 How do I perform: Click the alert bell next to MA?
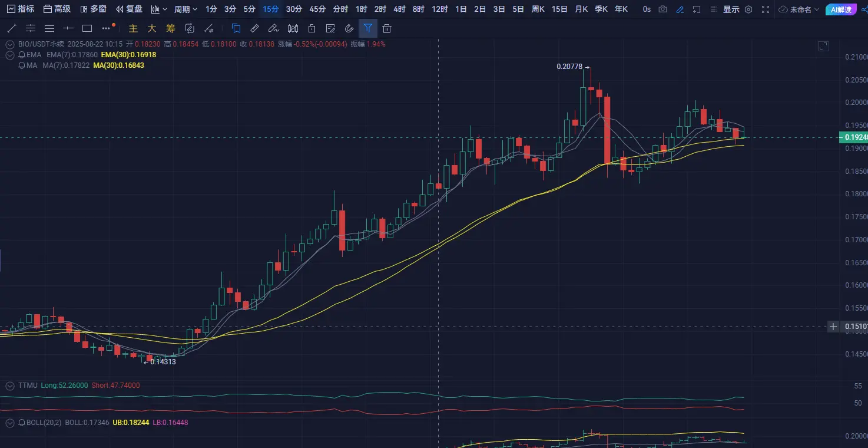tap(22, 65)
